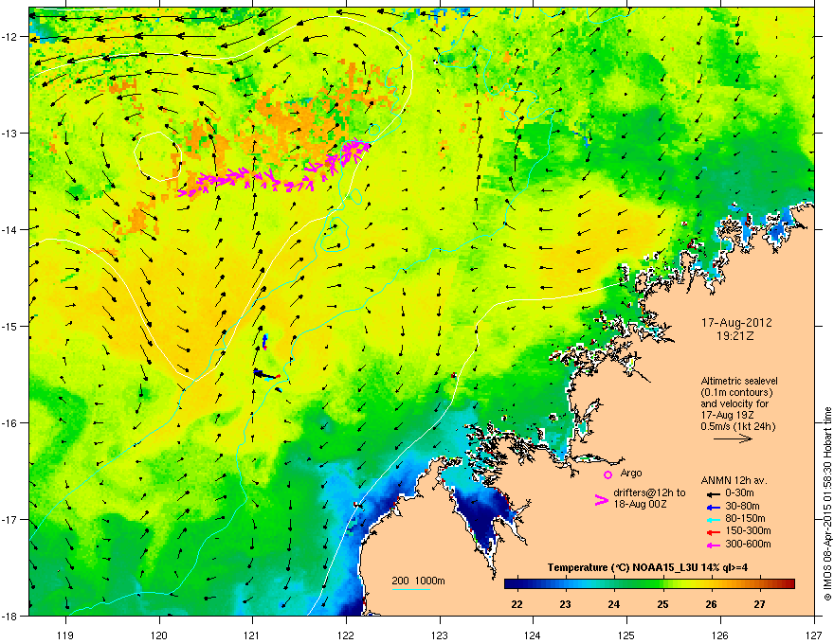Click the '25' color bar tick label
This screenshot has width=834, height=644.
(x=662, y=604)
